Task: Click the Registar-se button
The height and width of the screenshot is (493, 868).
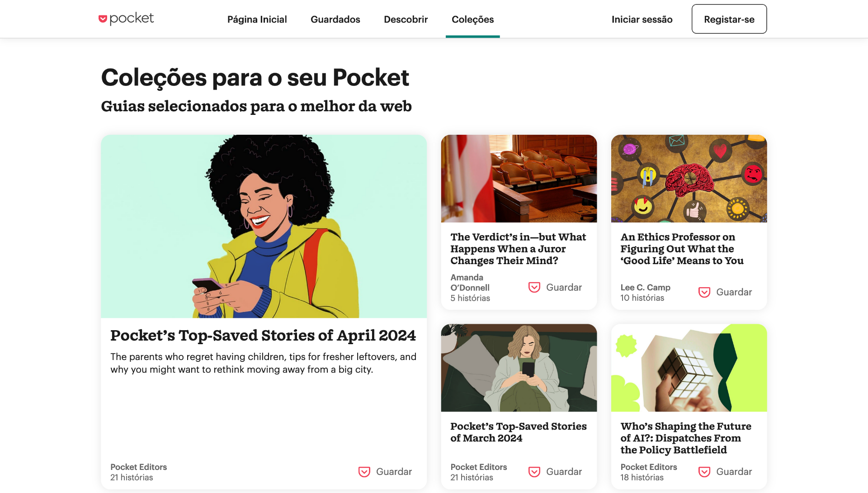Action: [x=729, y=19]
